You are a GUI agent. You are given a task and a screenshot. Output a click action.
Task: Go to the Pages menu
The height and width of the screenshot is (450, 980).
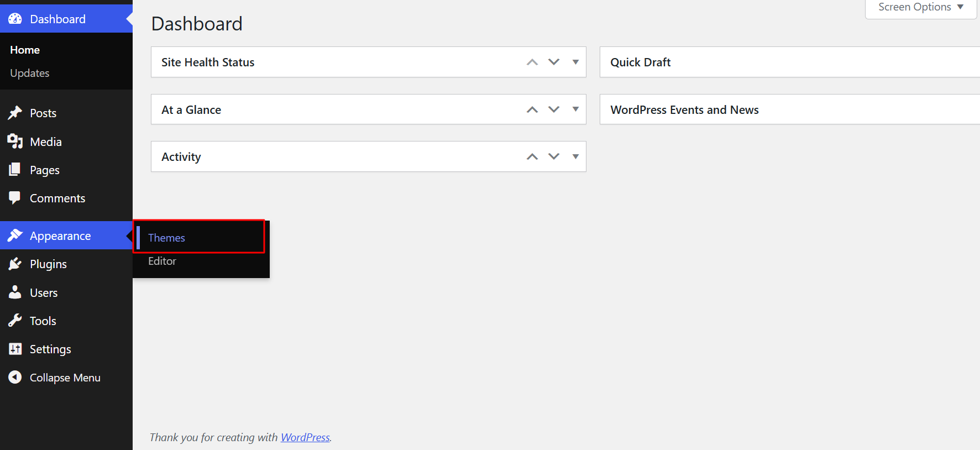[66, 170]
